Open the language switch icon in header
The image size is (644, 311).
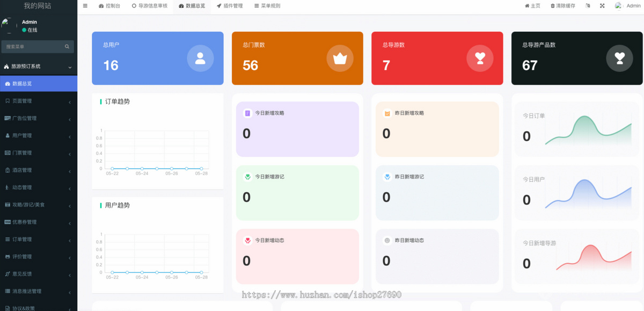tap(588, 6)
